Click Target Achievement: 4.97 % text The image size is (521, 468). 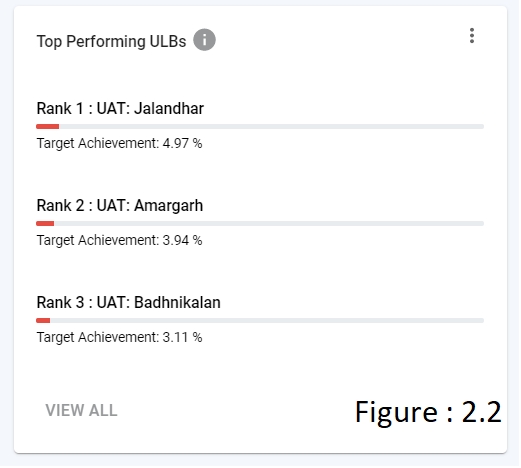pos(119,143)
